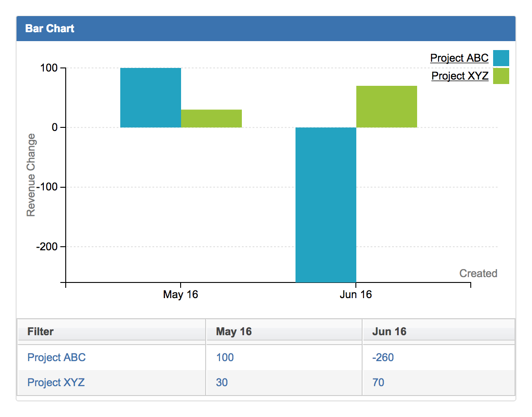Click the green Jun 16 bar
532x417 pixels.
point(386,105)
